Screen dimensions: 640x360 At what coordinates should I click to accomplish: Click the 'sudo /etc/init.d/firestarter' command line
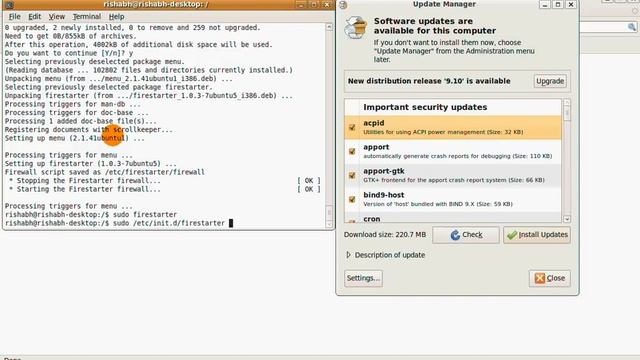[x=169, y=223]
